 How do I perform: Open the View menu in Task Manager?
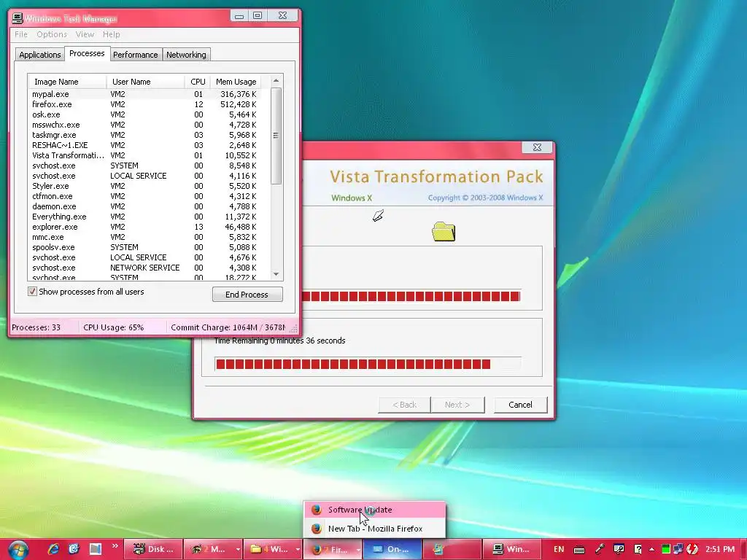pos(85,34)
